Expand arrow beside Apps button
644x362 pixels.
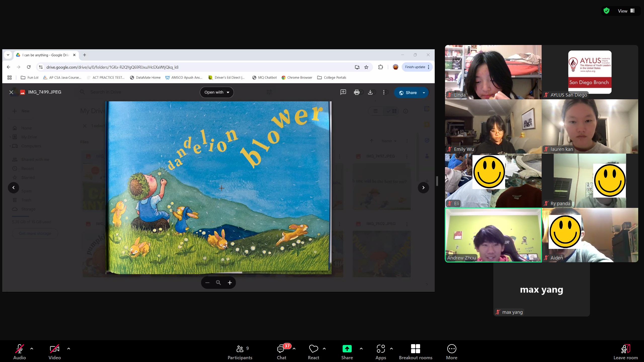391,349
